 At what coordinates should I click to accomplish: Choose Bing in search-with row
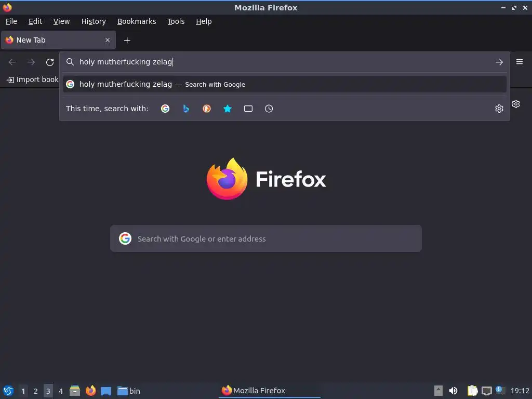click(186, 109)
